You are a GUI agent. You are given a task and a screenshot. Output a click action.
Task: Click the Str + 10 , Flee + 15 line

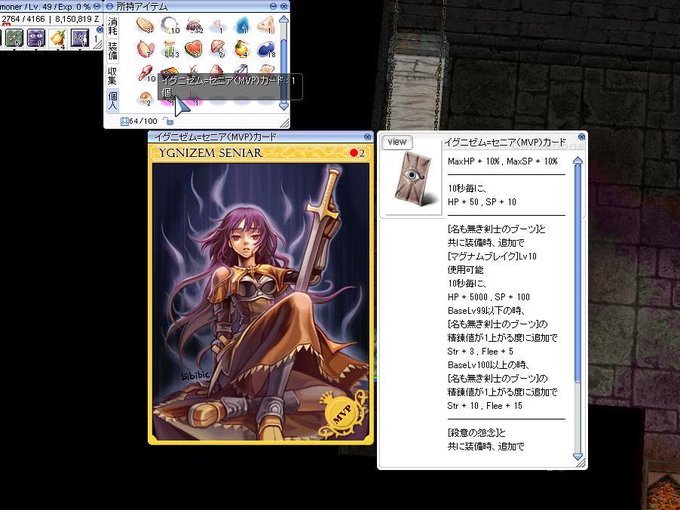[485, 405]
